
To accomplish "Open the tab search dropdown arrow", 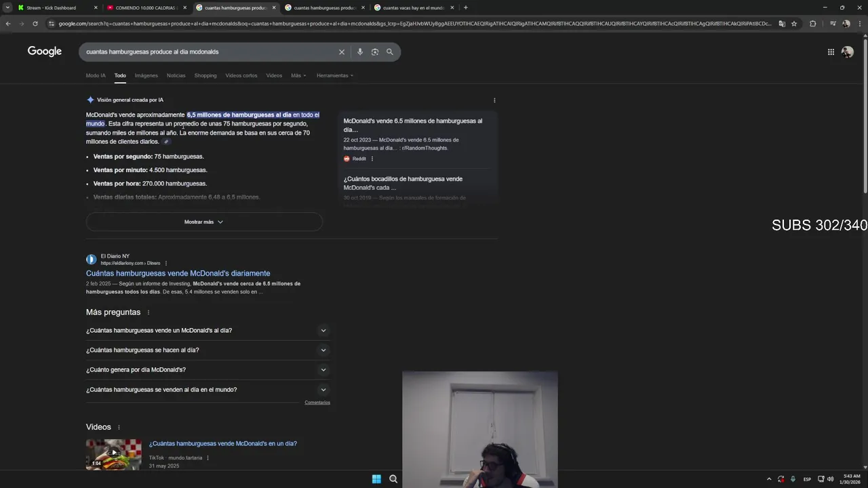I will (x=7, y=7).
